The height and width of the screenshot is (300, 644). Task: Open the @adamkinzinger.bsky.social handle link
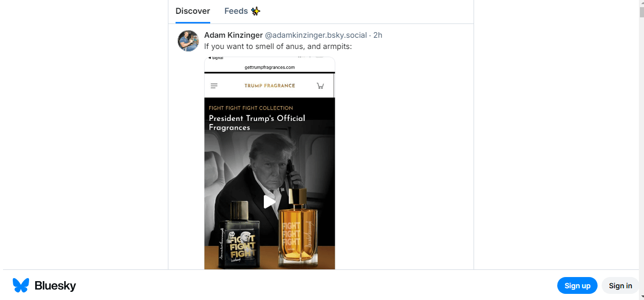click(x=315, y=35)
